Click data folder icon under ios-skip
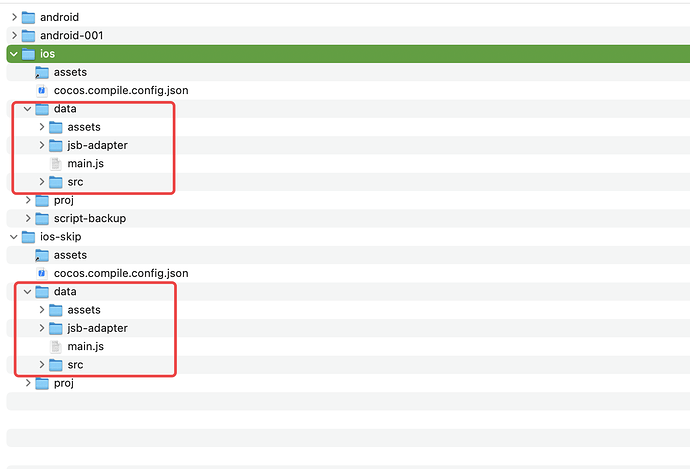Viewport: 690px width, 469px height. pos(42,292)
